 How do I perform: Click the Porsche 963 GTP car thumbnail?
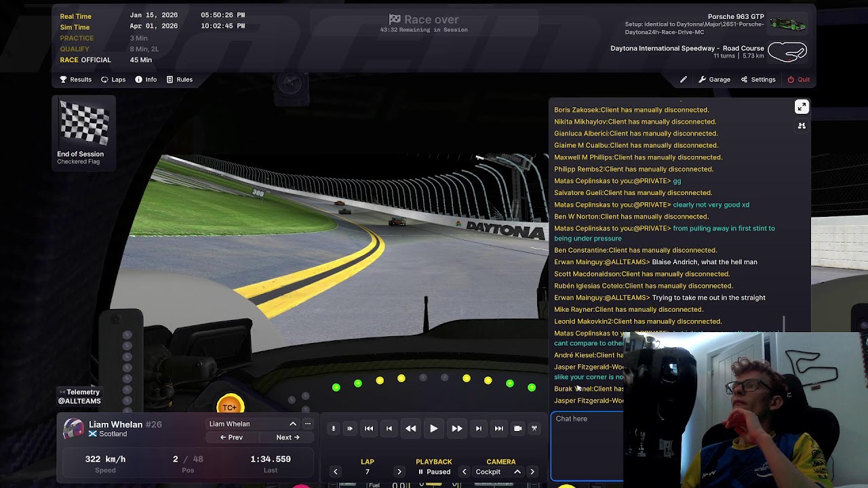pos(788,24)
